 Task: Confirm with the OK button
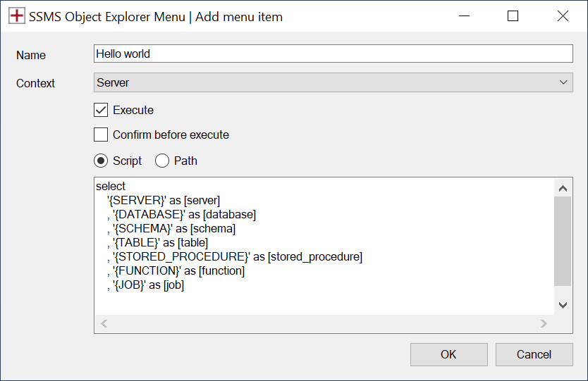tap(449, 354)
